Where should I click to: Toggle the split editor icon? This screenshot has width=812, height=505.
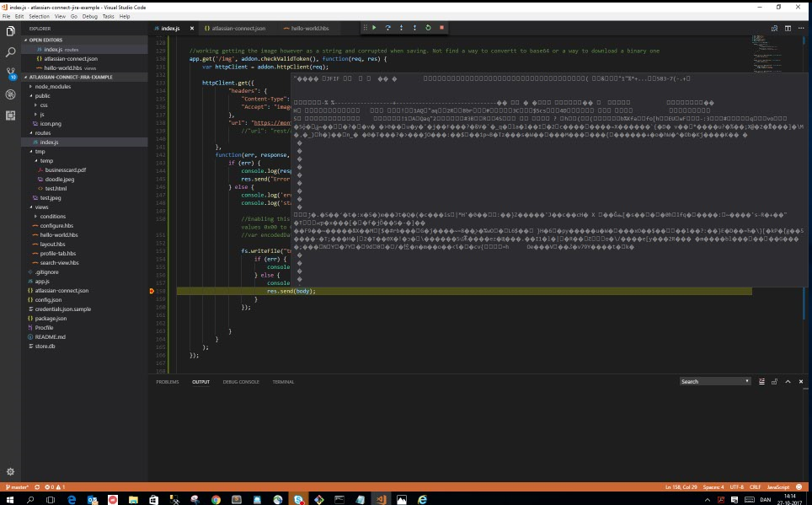tap(788, 29)
